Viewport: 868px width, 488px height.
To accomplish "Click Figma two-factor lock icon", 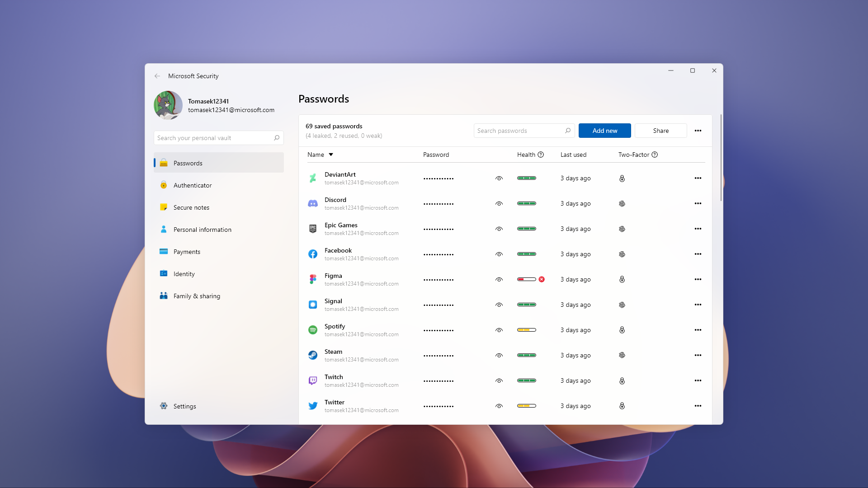I will pos(622,280).
